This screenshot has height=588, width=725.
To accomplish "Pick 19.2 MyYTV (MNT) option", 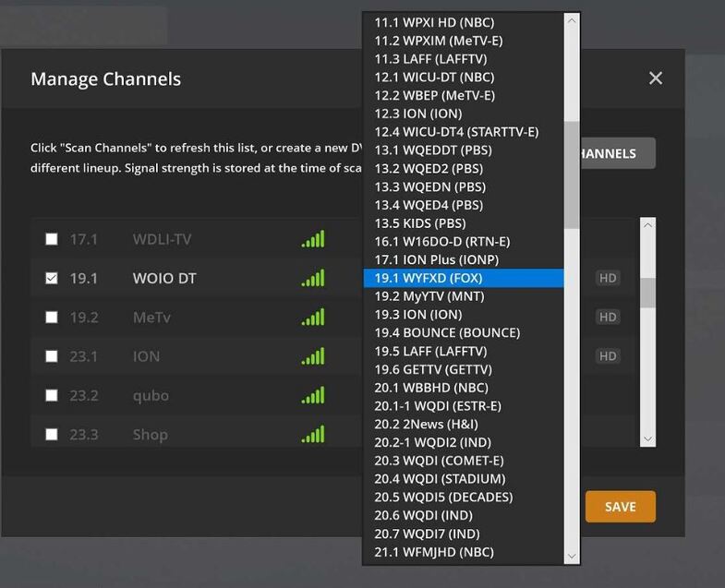I will coord(464,296).
